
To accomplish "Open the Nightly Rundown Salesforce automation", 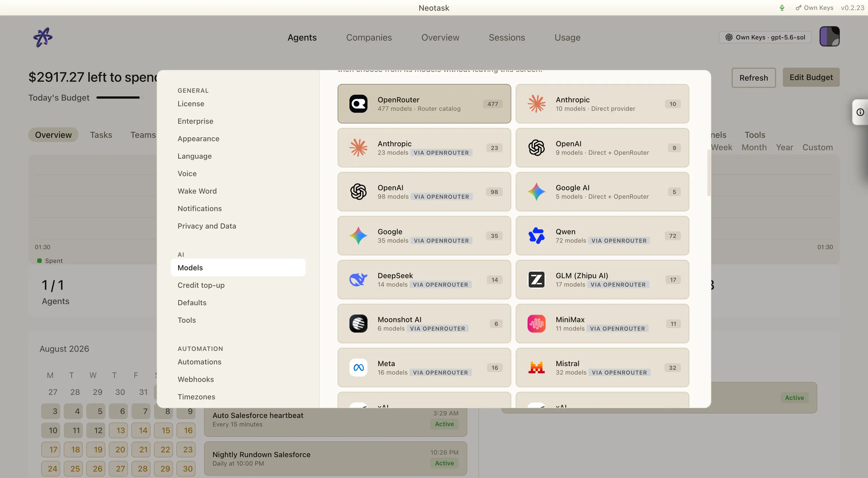I will tap(335, 458).
